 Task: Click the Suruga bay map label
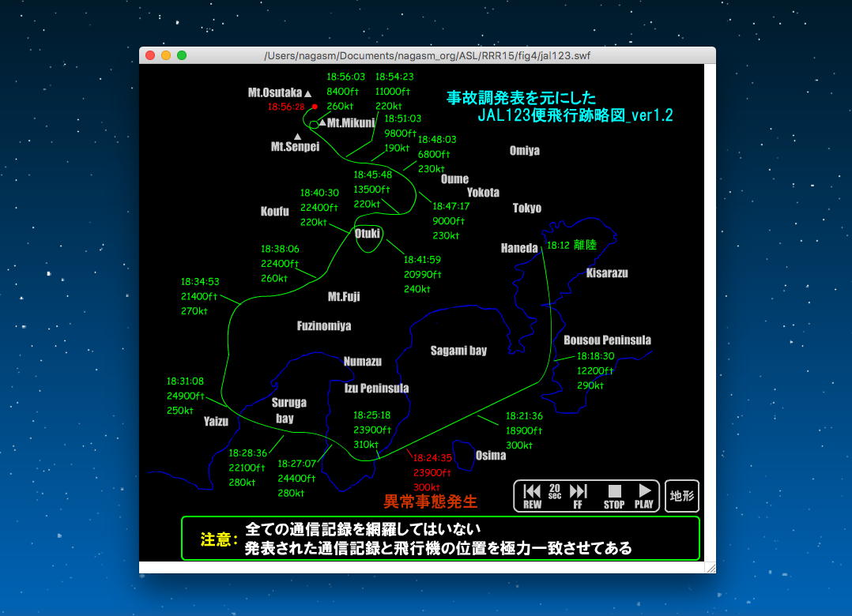(289, 411)
